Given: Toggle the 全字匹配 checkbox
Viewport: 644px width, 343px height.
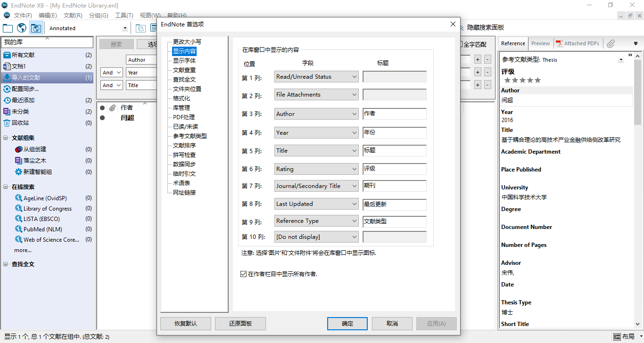Looking at the screenshot, I should click(x=461, y=44).
